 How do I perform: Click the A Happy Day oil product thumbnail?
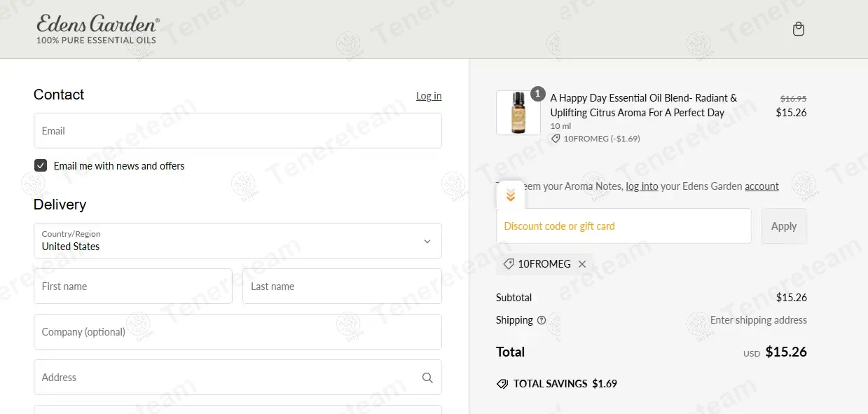[518, 113]
